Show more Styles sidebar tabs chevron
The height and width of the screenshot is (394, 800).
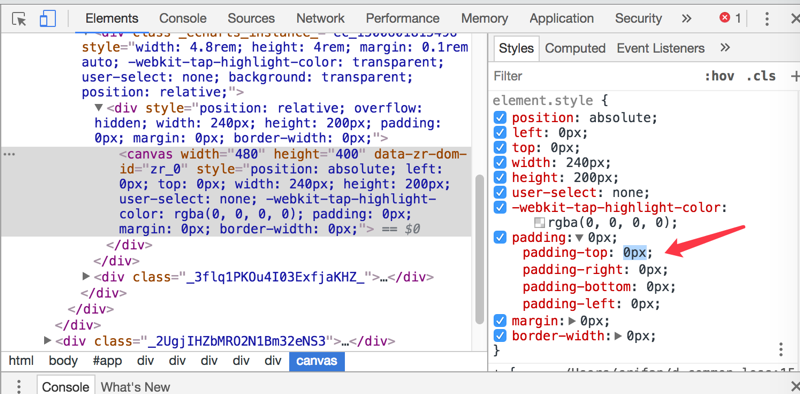pyautogui.click(x=725, y=47)
